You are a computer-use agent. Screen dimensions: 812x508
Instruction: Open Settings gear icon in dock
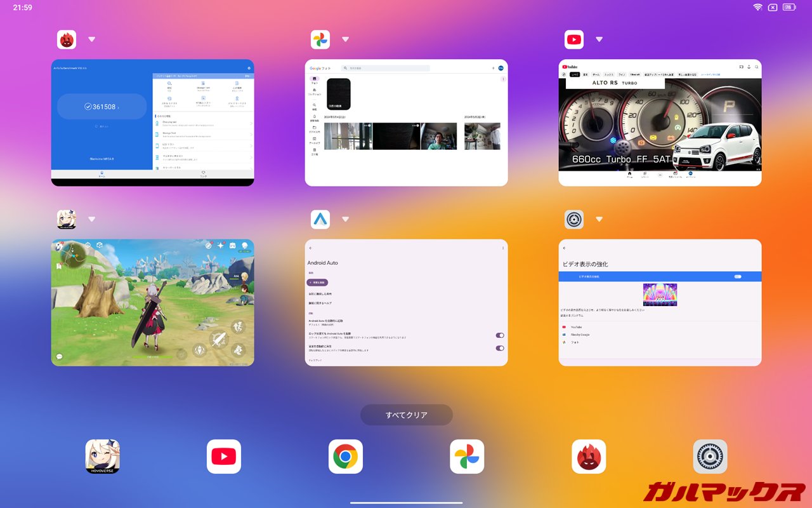[710, 457]
